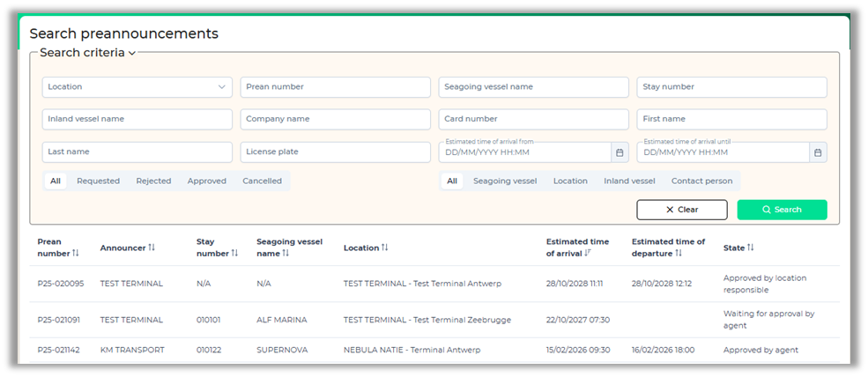The height and width of the screenshot is (377, 868).
Task: Sort by Location column icon
Action: (x=385, y=248)
